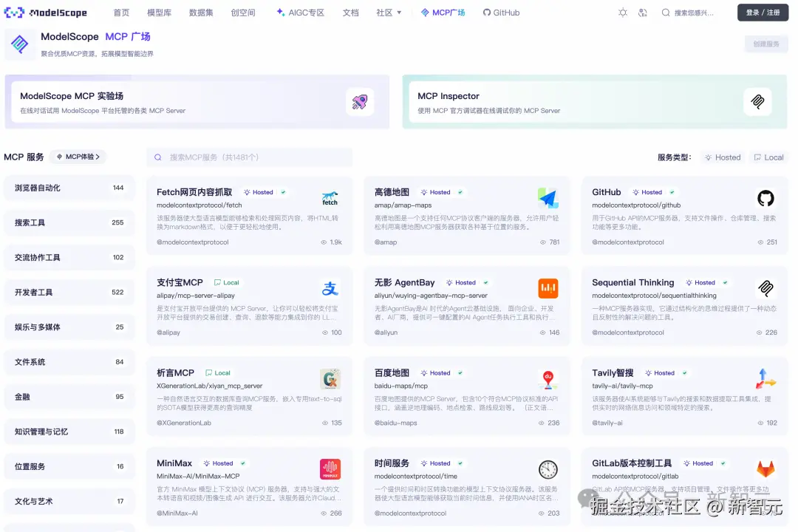Open ModelScope MCP 实验场 banner

(x=197, y=102)
